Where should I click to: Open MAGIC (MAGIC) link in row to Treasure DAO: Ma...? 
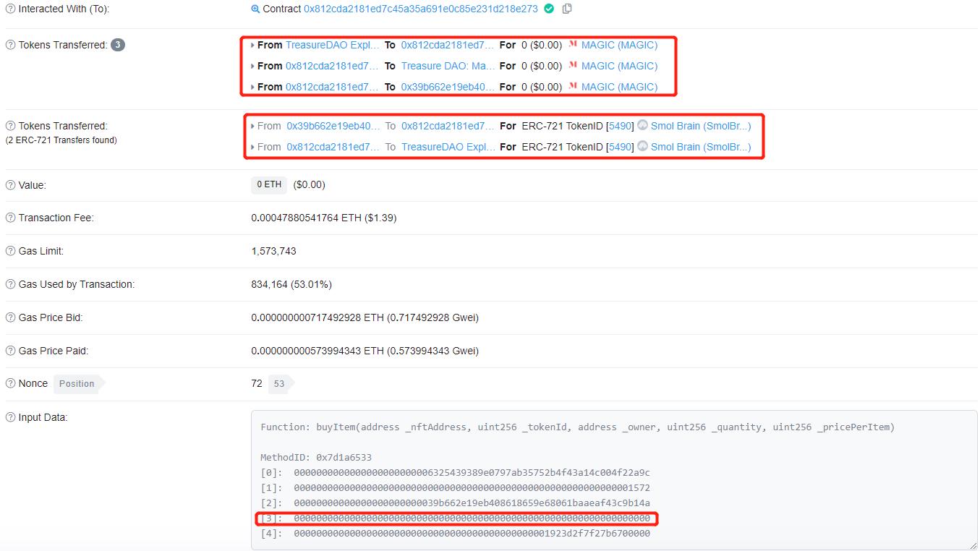(620, 66)
